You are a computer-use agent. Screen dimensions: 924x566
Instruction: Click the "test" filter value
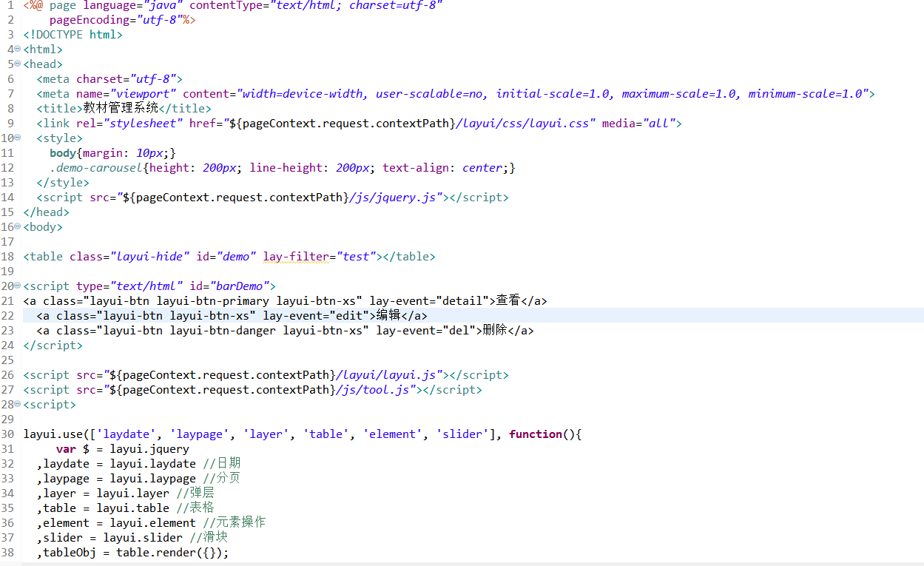tap(356, 257)
